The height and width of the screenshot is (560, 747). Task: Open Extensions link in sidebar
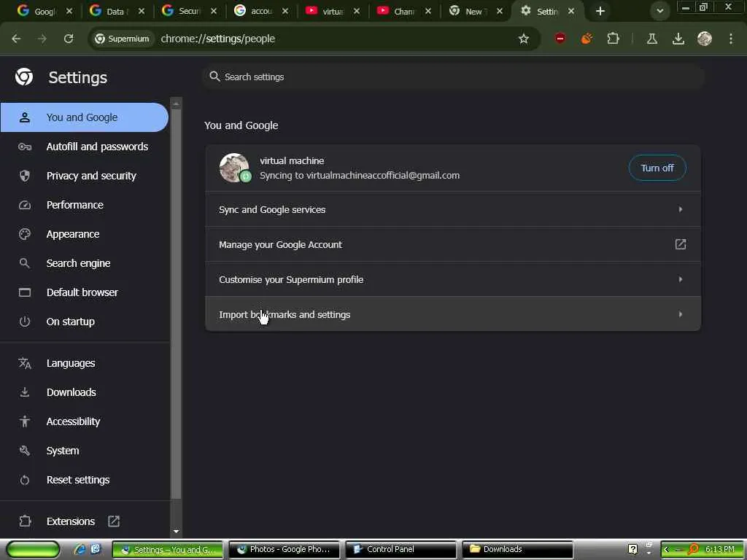point(71,521)
